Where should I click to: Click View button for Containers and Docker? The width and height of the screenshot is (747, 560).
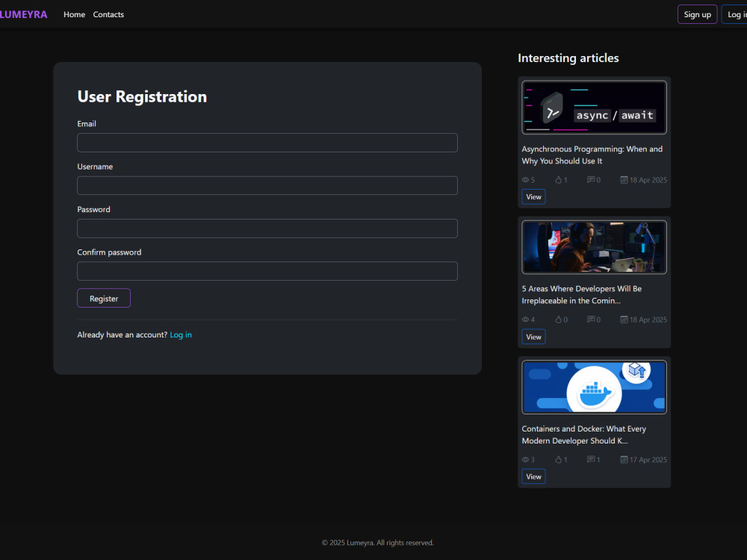(x=533, y=476)
